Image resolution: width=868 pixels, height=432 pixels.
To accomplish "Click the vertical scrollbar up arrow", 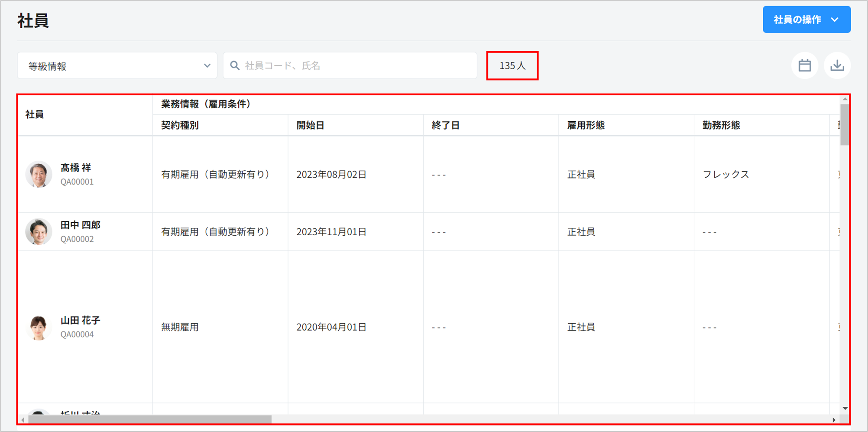I will coord(845,99).
